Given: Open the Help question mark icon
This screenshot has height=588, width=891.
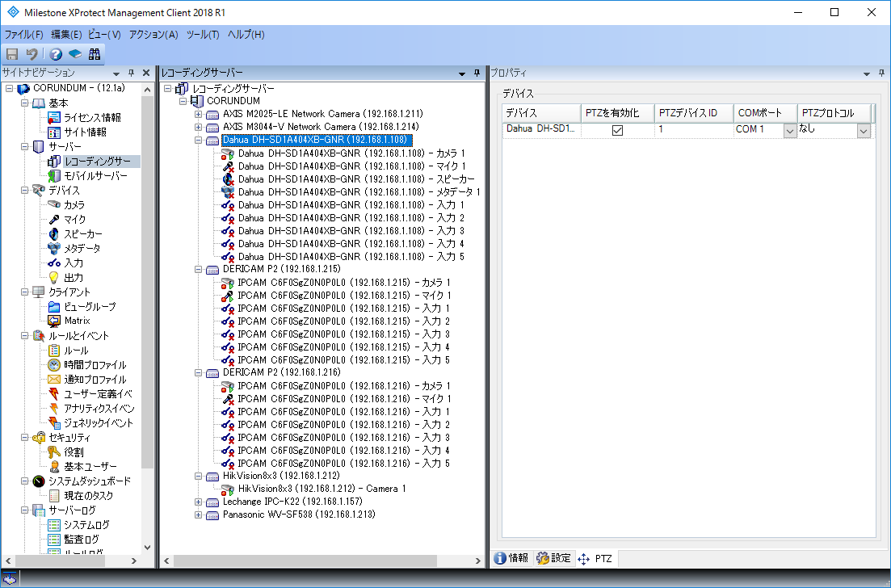Looking at the screenshot, I should [55, 54].
